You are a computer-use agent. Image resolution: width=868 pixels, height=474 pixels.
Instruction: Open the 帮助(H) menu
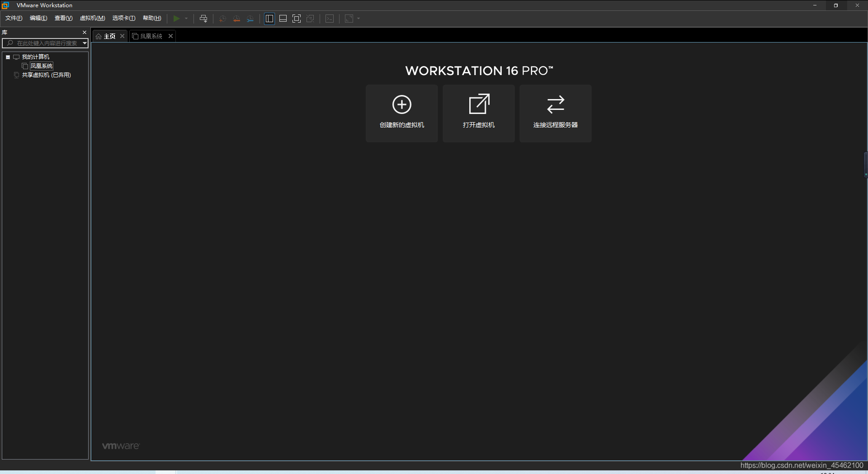(x=152, y=18)
